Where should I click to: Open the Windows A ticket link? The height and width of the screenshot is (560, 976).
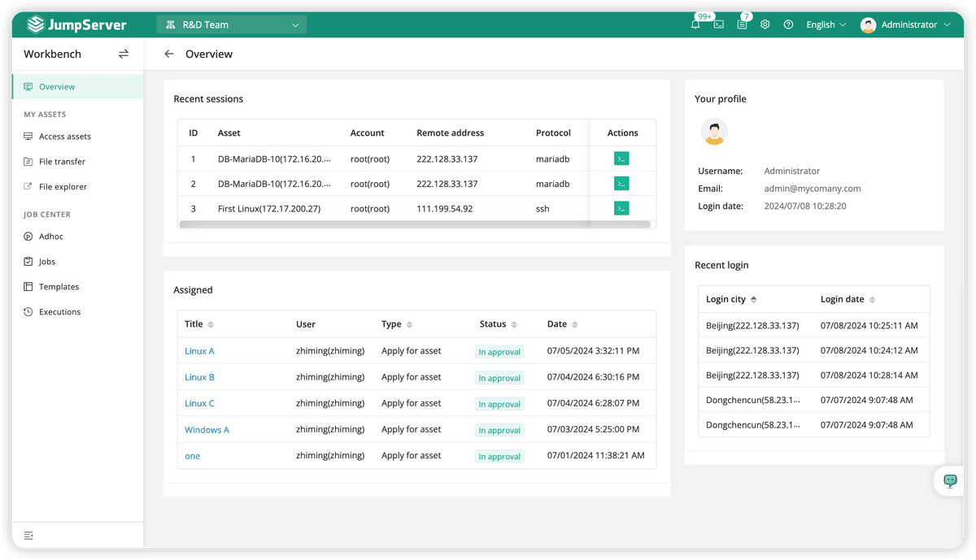(x=207, y=430)
